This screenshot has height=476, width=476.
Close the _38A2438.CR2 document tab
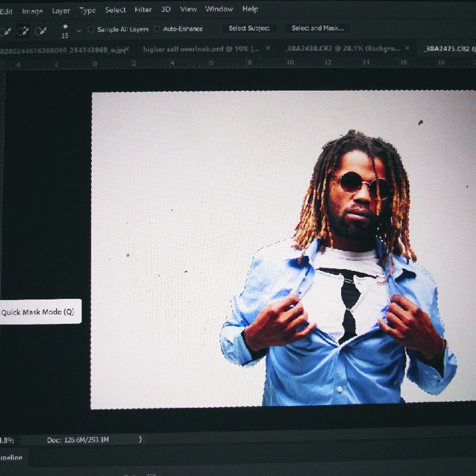tap(407, 48)
